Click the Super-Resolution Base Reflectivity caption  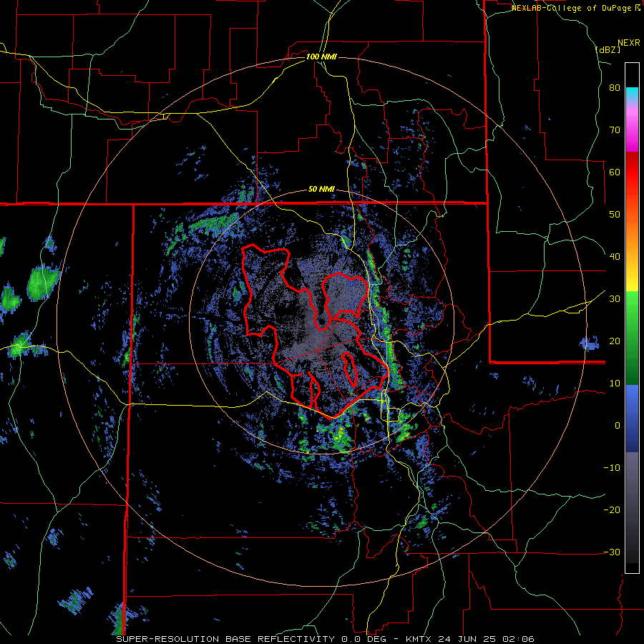[225, 639]
